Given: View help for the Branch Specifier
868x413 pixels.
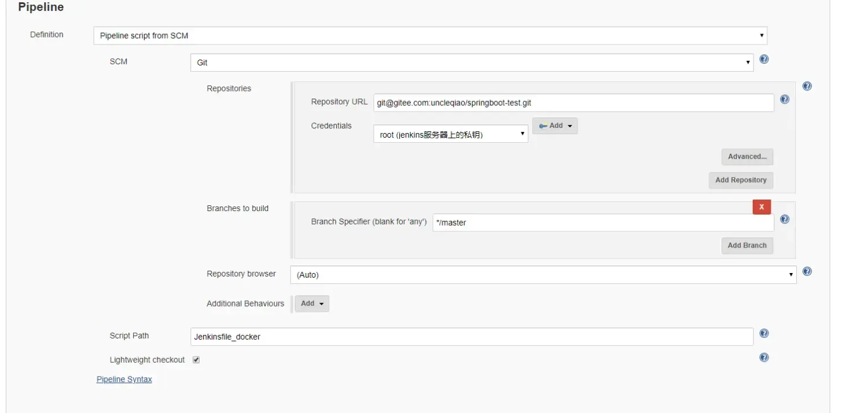Looking at the screenshot, I should (x=785, y=219).
